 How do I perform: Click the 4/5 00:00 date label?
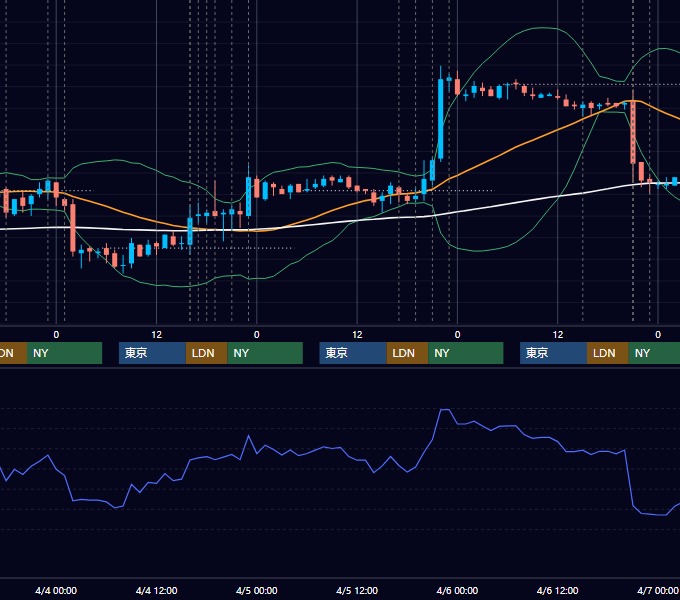coord(257,590)
